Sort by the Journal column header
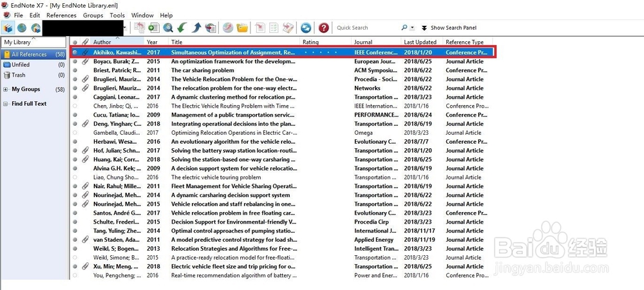644x290 pixels. (x=376, y=42)
